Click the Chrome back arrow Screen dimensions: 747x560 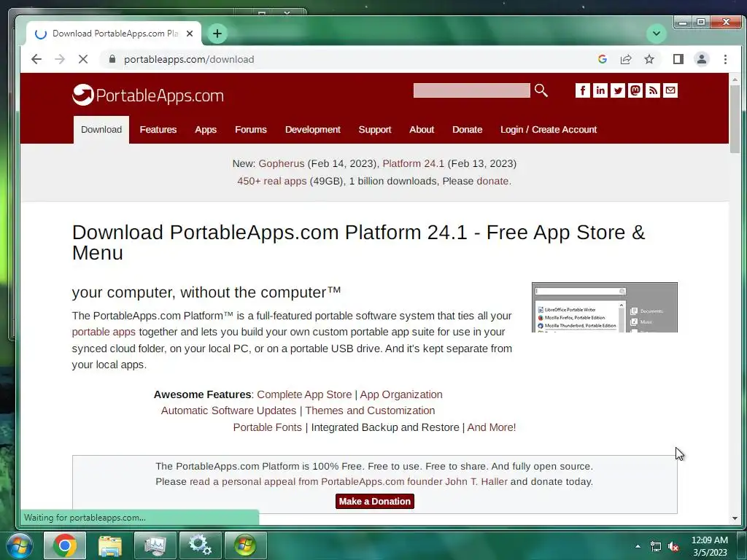coord(36,59)
